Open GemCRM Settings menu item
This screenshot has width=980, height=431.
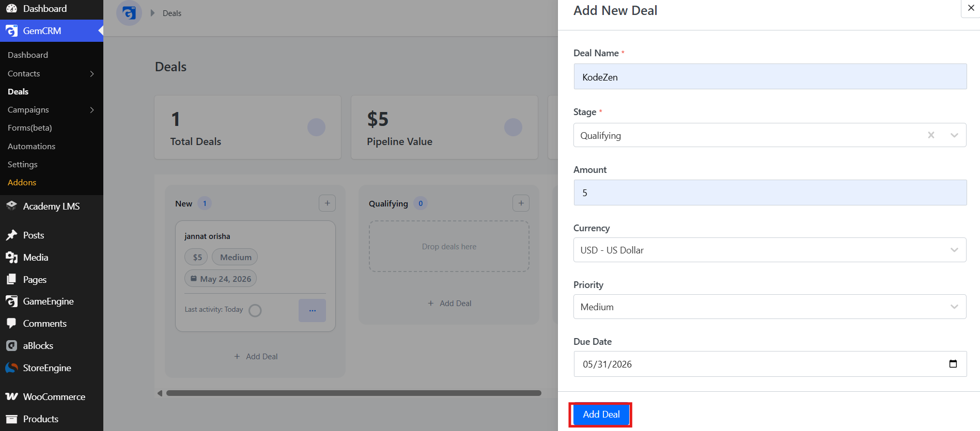coord(23,165)
